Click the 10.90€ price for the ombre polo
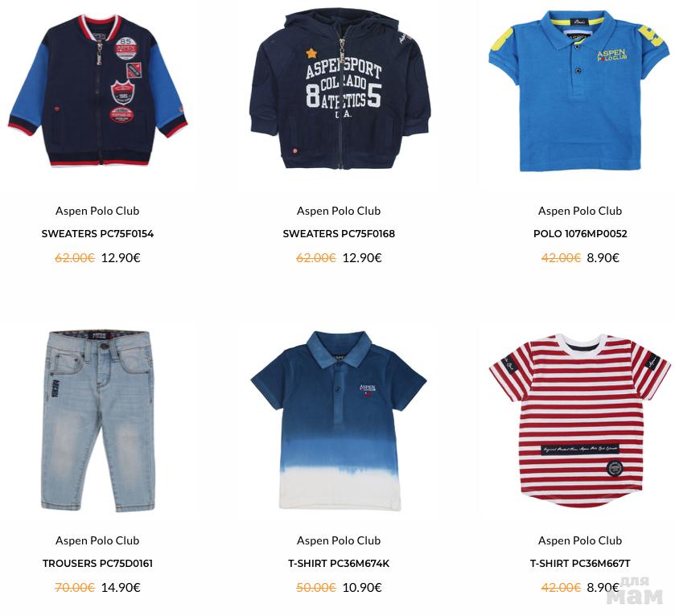Image resolution: width=675 pixels, height=616 pixels. (362, 588)
